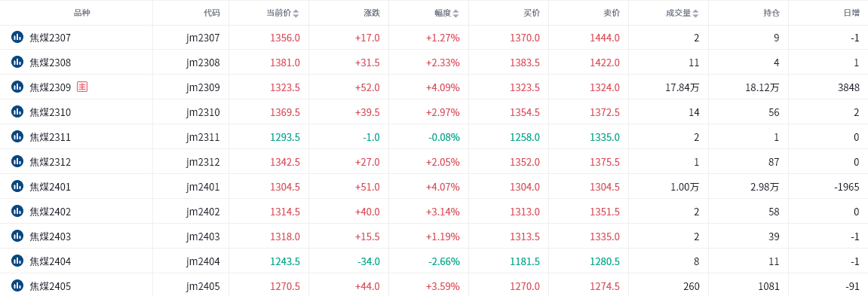The height and width of the screenshot is (296, 868).
Task: Click current price 1243.5 of 焦煤2404
Action: pyautogui.click(x=285, y=261)
